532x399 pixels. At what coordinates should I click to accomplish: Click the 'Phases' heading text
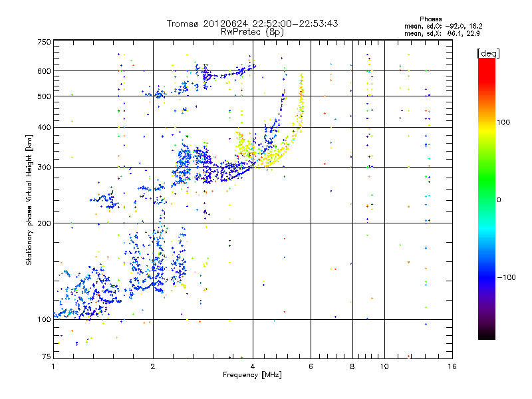click(x=430, y=19)
